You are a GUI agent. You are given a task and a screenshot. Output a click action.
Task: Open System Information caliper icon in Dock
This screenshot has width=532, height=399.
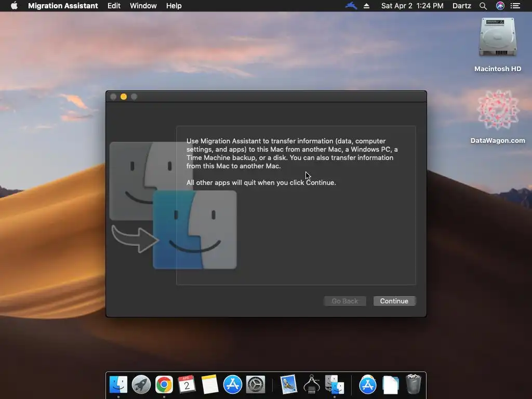click(x=312, y=384)
